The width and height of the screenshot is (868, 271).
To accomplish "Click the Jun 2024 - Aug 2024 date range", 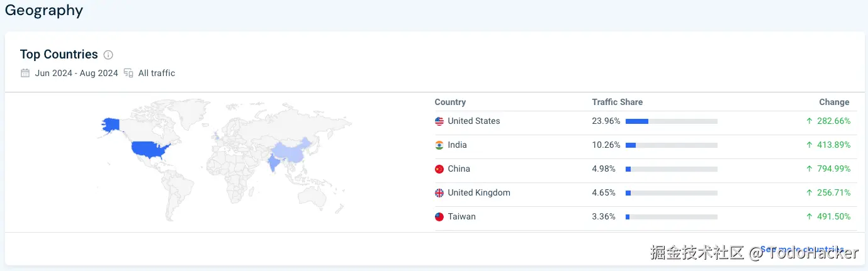I will tap(76, 73).
